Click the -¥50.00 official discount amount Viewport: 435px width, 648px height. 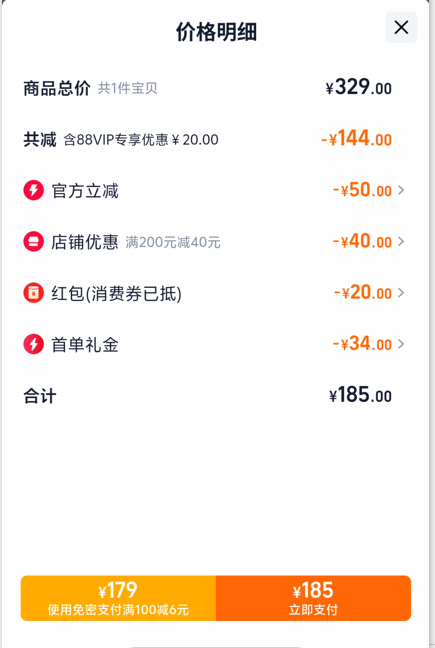click(x=362, y=190)
